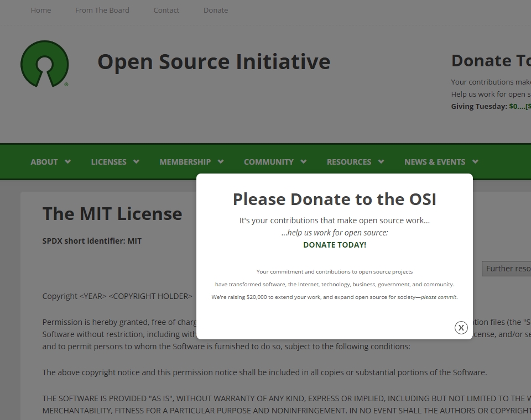The height and width of the screenshot is (420, 531).
Task: Click the Please Donate to the OSI heading
Action: point(335,199)
